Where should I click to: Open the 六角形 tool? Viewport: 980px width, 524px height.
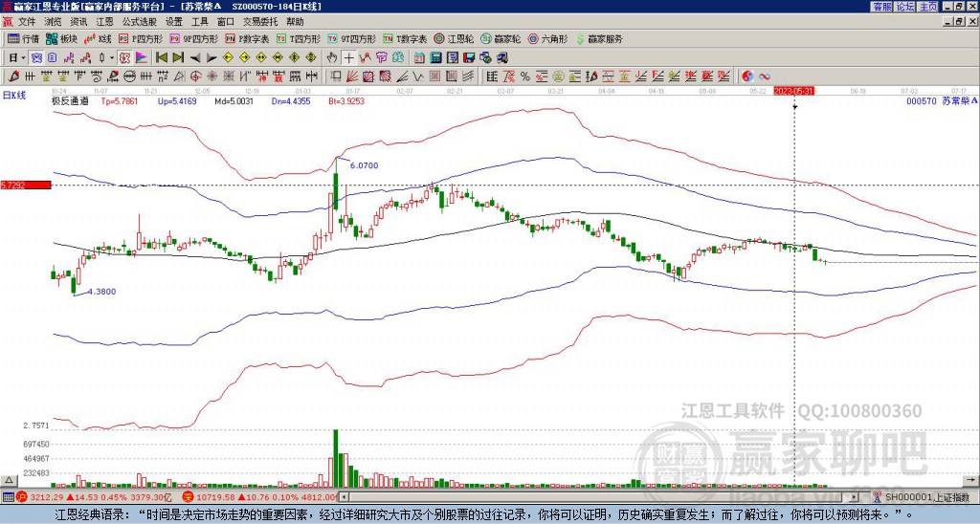(547, 38)
